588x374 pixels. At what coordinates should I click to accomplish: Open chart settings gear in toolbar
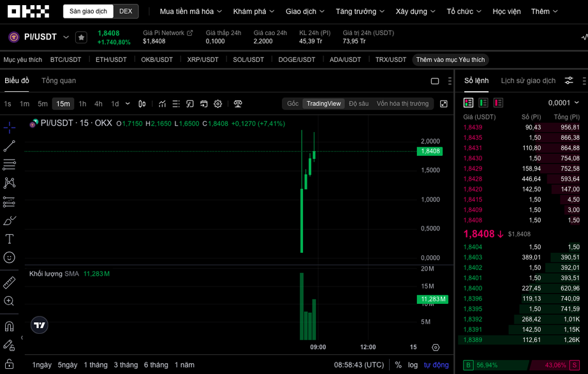(218, 103)
